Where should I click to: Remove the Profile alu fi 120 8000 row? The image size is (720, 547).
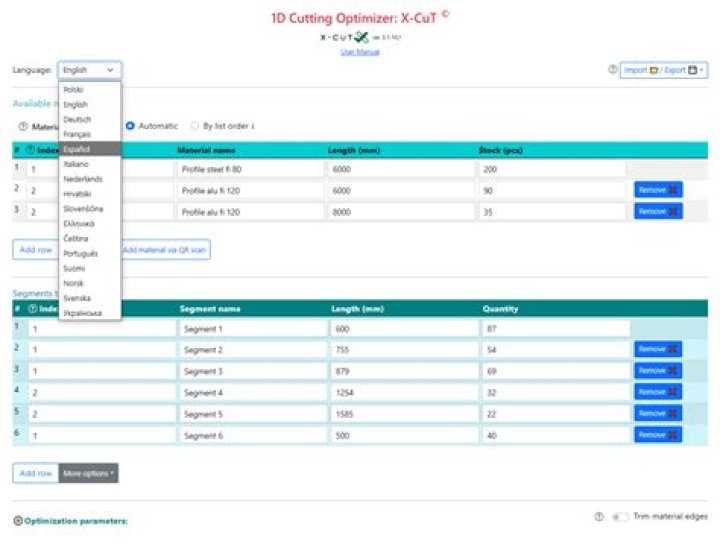pyautogui.click(x=658, y=211)
